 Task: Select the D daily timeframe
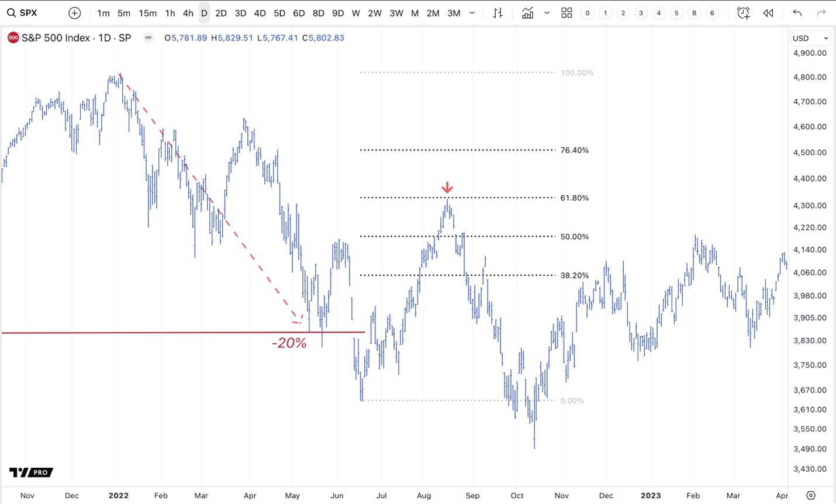(204, 13)
